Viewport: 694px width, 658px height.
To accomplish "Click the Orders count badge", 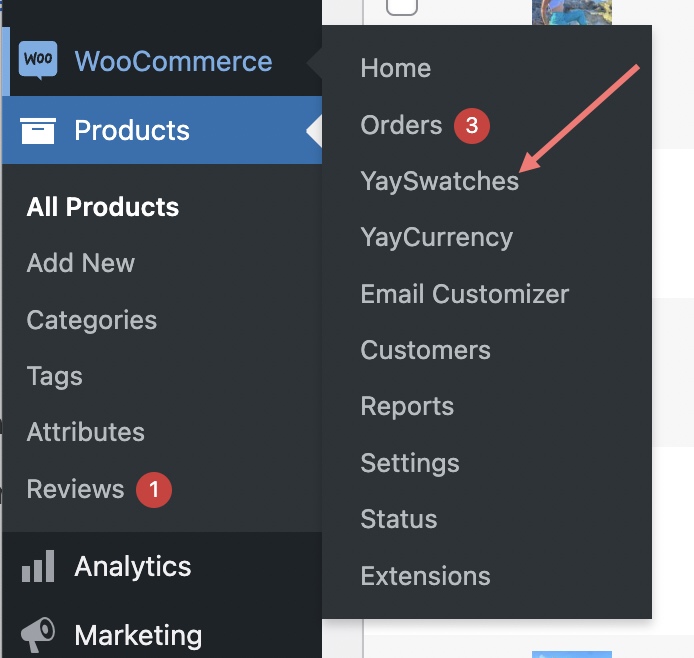I will pyautogui.click(x=472, y=126).
